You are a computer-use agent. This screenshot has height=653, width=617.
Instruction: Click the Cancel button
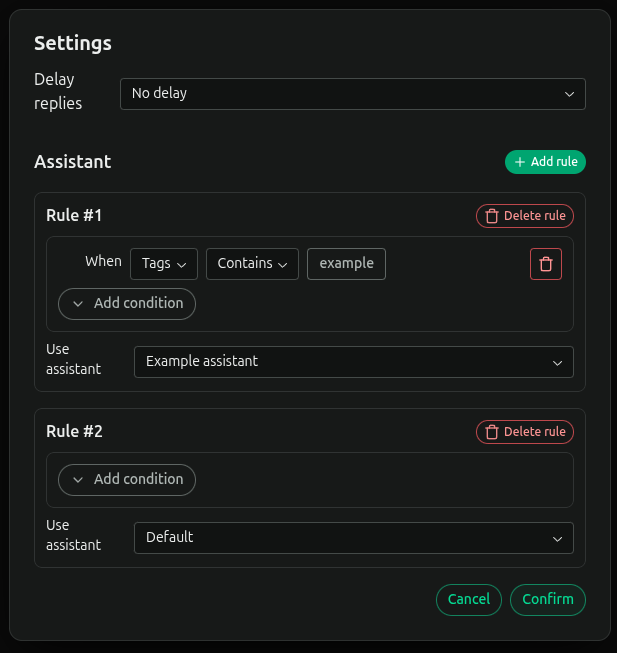point(469,600)
